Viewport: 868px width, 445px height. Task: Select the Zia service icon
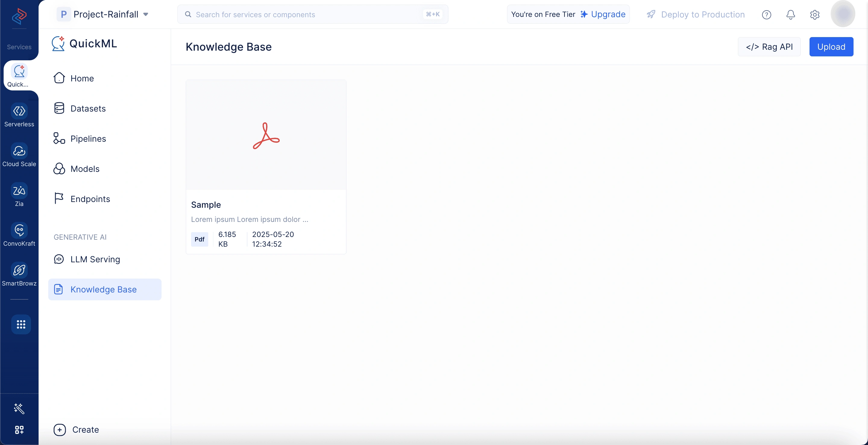(19, 191)
